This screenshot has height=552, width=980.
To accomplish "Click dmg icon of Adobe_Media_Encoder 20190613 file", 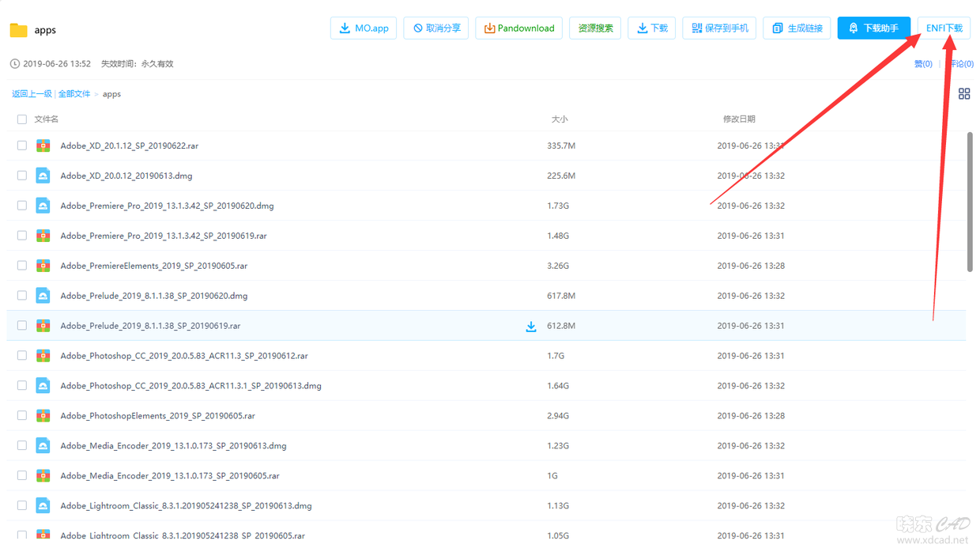I will click(x=43, y=446).
